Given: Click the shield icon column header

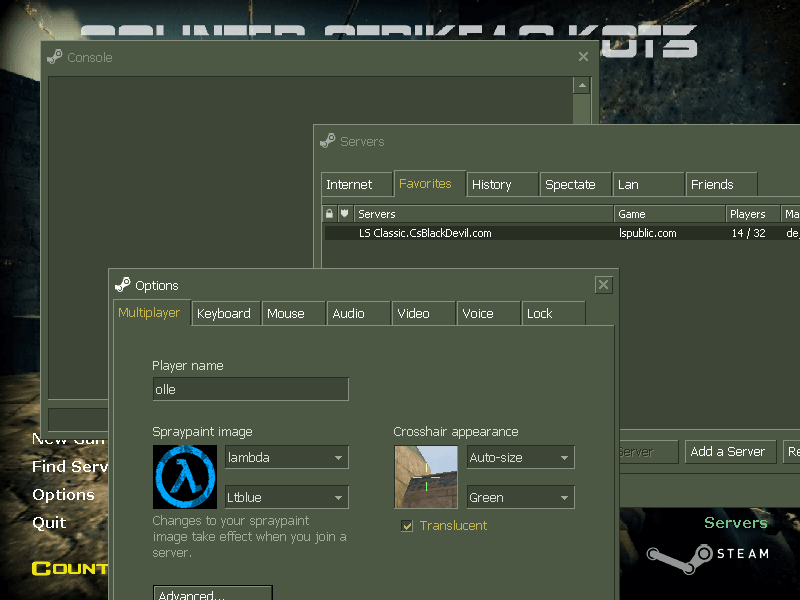Looking at the screenshot, I should tap(345, 214).
